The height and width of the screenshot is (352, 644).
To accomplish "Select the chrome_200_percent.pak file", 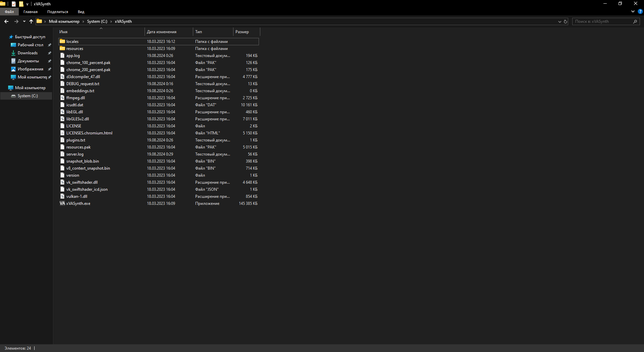I will (x=159, y=70).
